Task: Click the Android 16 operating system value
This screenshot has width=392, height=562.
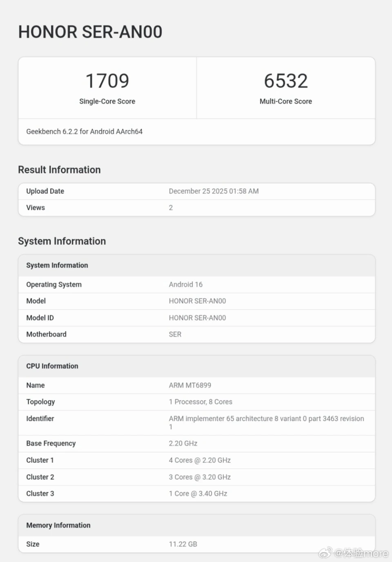Action: [x=186, y=284]
